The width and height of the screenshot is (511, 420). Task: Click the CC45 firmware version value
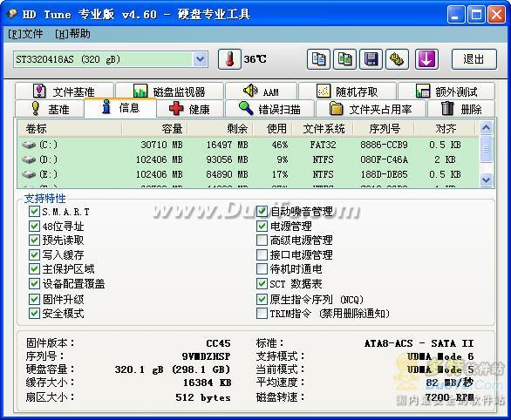pos(218,343)
